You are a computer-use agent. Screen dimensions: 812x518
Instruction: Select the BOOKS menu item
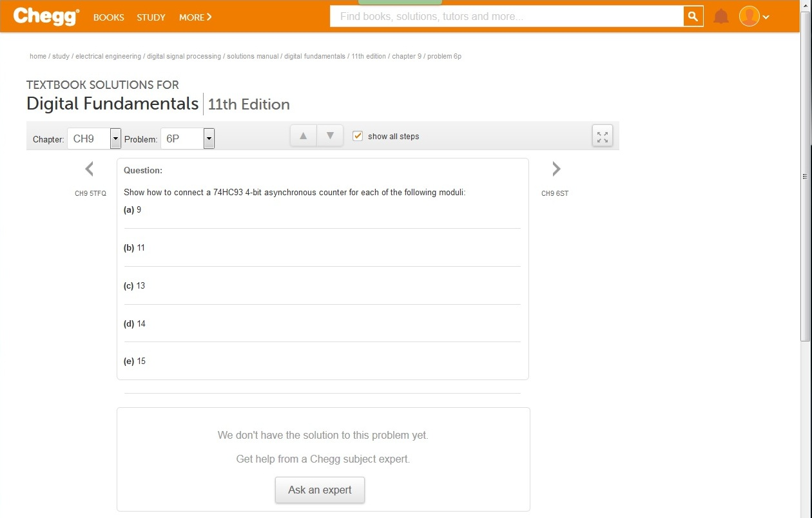click(108, 17)
